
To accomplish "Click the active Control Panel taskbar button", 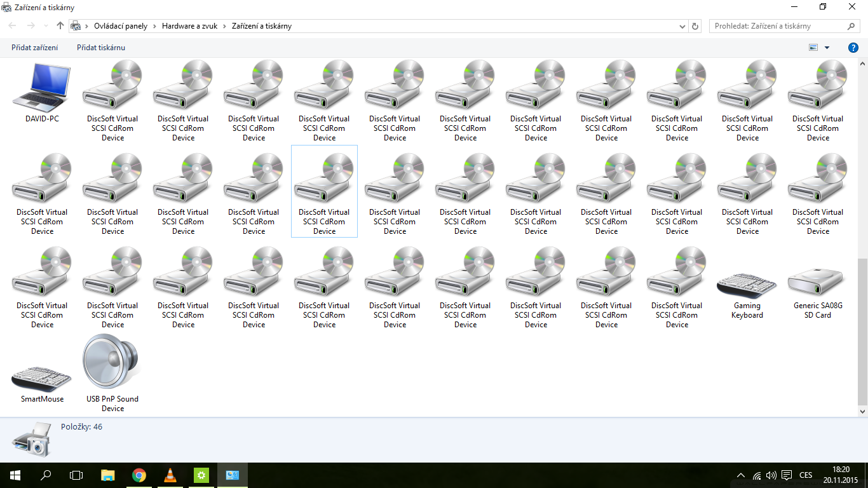I will 233,475.
